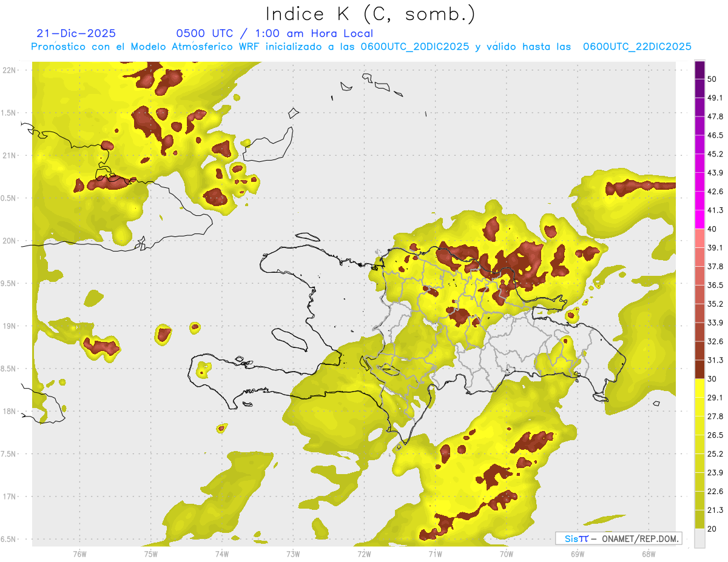Click the colorbar label '30'
The width and height of the screenshot is (728, 562).
click(712, 379)
